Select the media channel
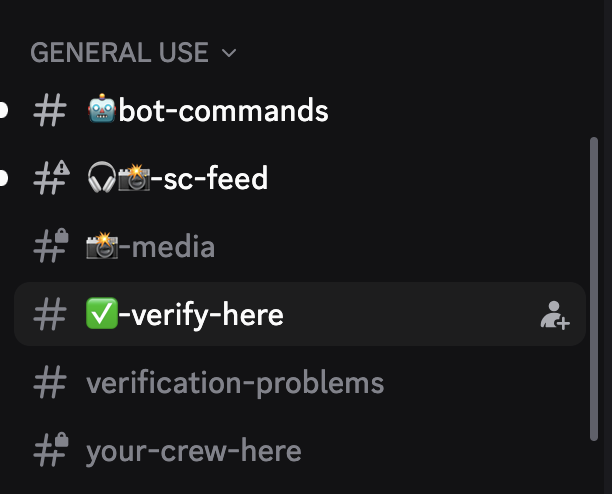 166,247
